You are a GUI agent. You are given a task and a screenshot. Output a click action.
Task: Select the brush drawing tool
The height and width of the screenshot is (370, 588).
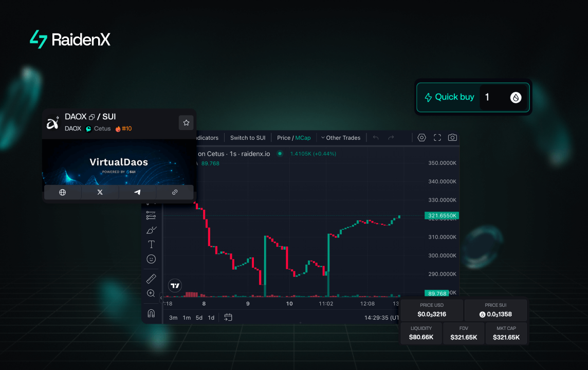(x=151, y=230)
